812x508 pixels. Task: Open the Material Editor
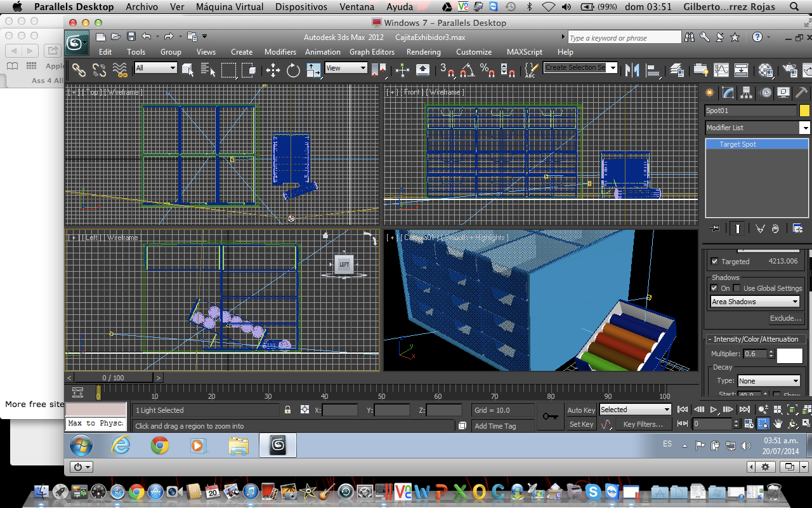pyautogui.click(x=766, y=70)
